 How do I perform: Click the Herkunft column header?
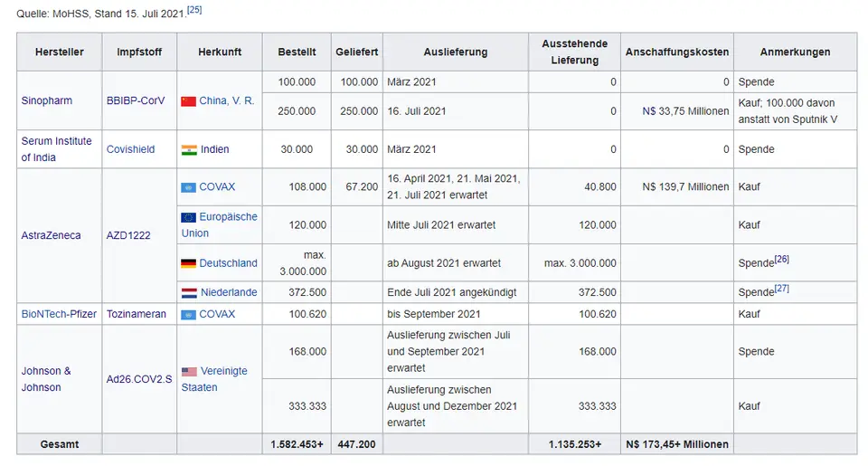point(220,52)
